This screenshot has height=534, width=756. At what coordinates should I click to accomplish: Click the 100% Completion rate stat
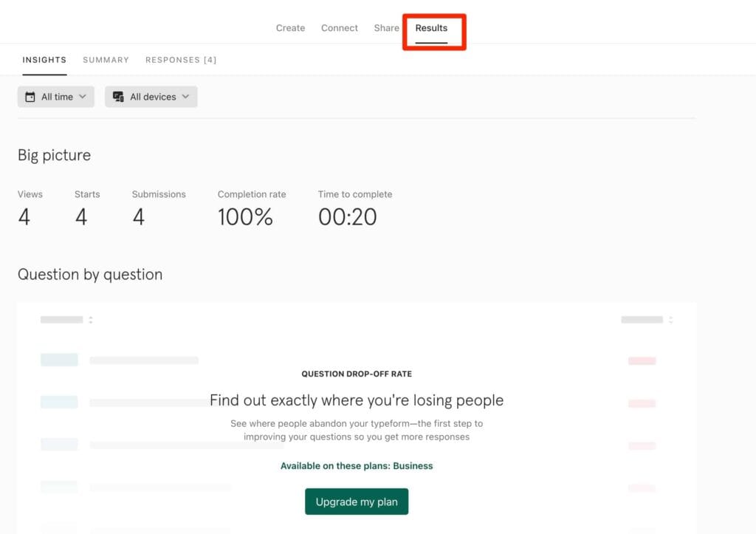coord(245,216)
